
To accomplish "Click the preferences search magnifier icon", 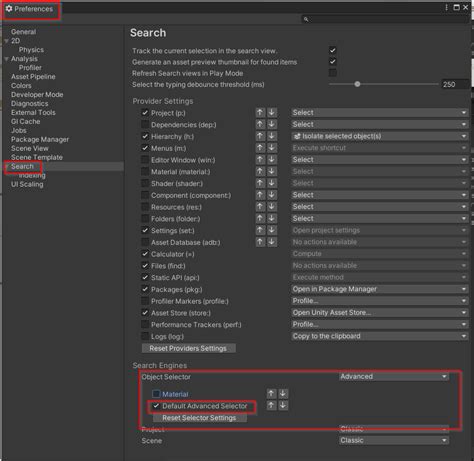I will 306,19.
